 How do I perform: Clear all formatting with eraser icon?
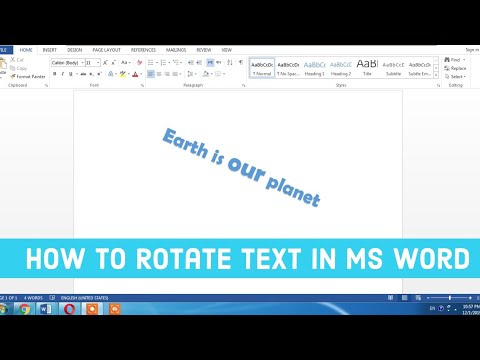pyautogui.click(x=139, y=62)
